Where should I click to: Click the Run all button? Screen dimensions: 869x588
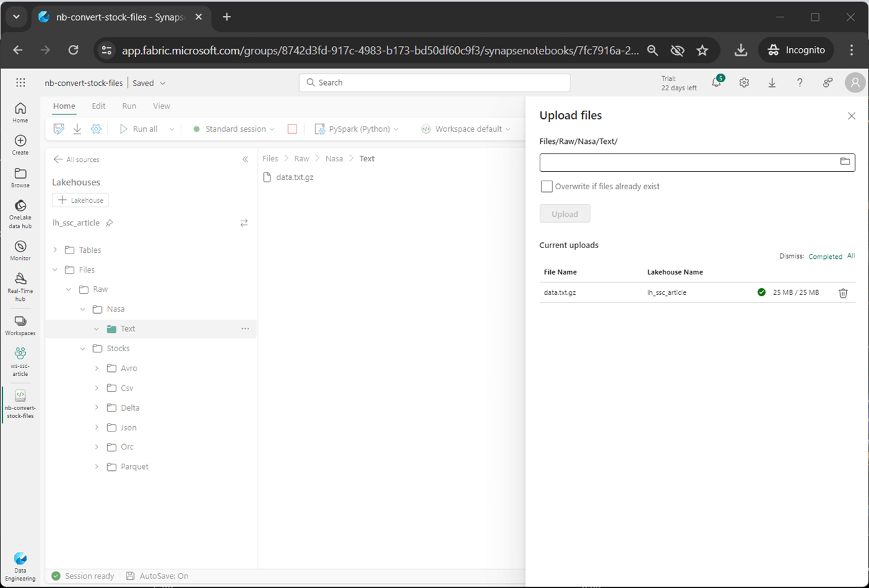(139, 129)
